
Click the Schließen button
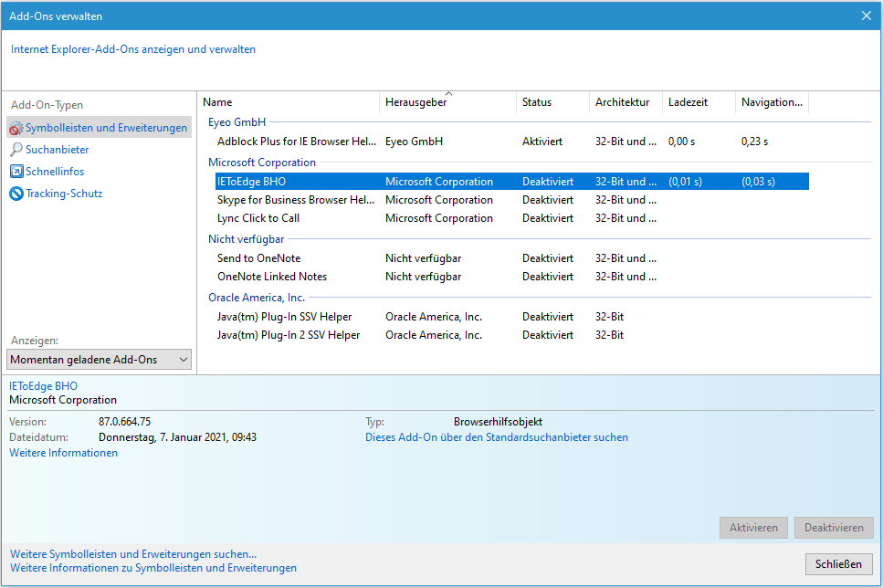coord(838,563)
